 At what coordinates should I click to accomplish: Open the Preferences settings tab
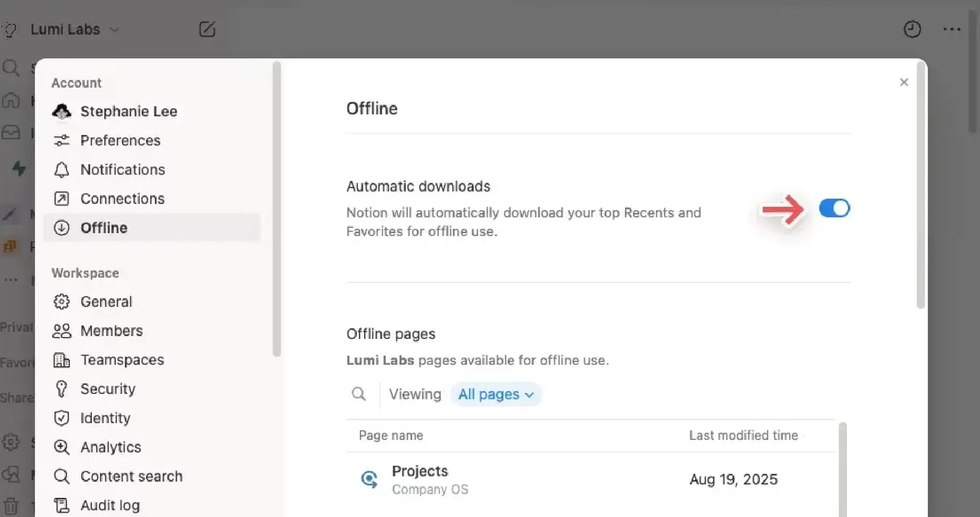coord(120,140)
